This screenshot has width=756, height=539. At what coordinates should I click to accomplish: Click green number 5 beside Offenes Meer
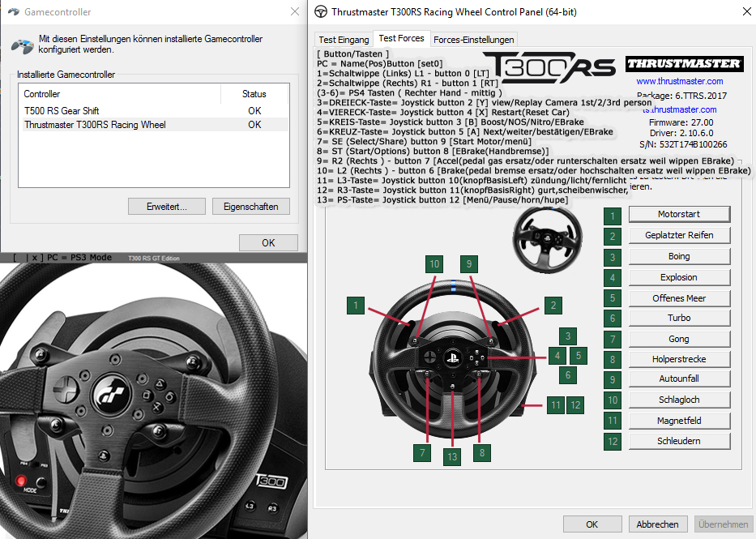tap(613, 298)
